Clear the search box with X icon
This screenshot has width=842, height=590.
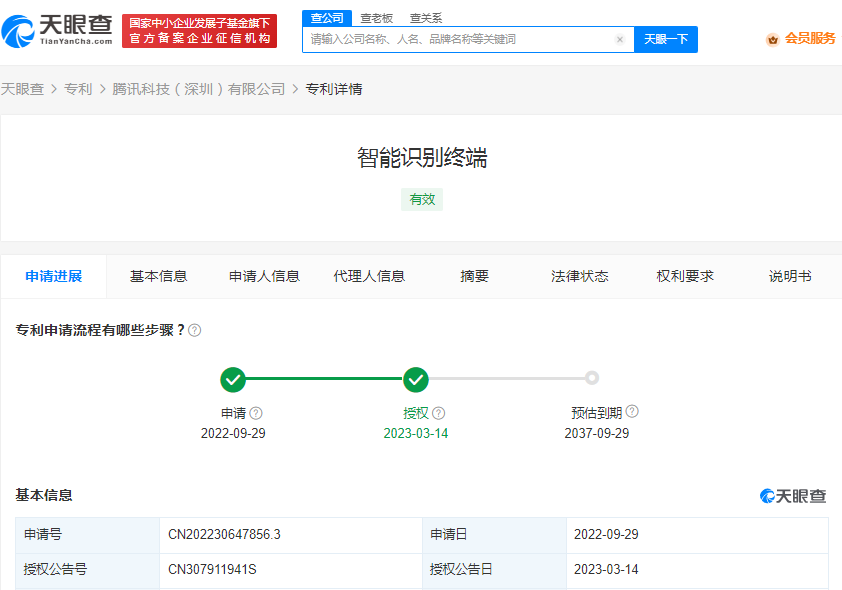pos(619,40)
